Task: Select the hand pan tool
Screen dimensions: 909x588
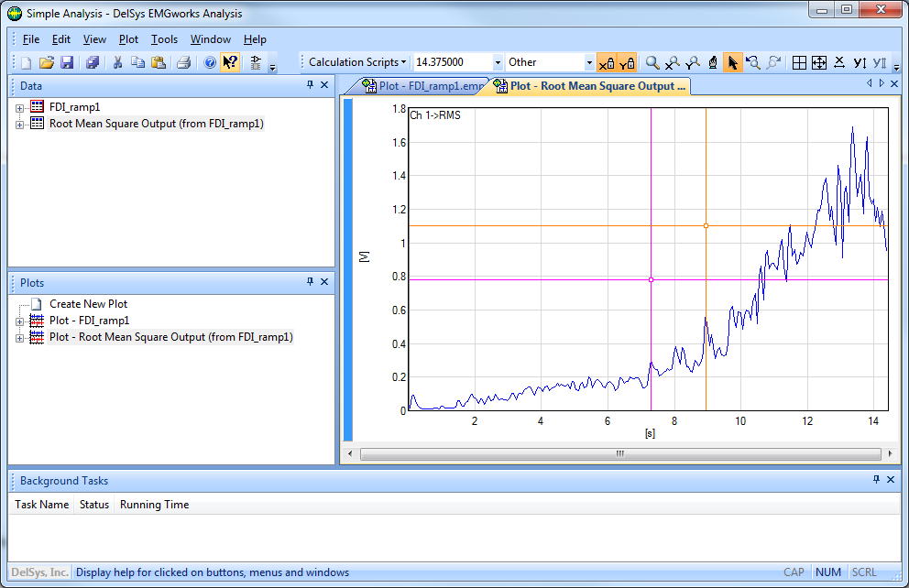Action: 712,62
